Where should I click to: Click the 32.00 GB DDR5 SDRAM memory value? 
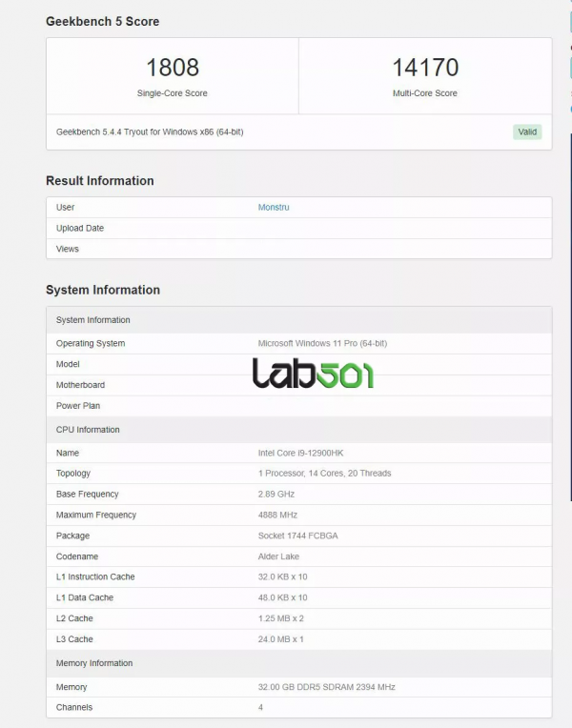coord(326,687)
